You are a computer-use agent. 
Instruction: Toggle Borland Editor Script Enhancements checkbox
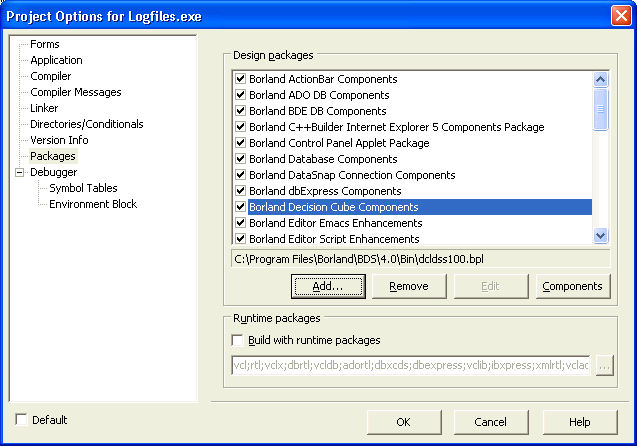coord(240,238)
